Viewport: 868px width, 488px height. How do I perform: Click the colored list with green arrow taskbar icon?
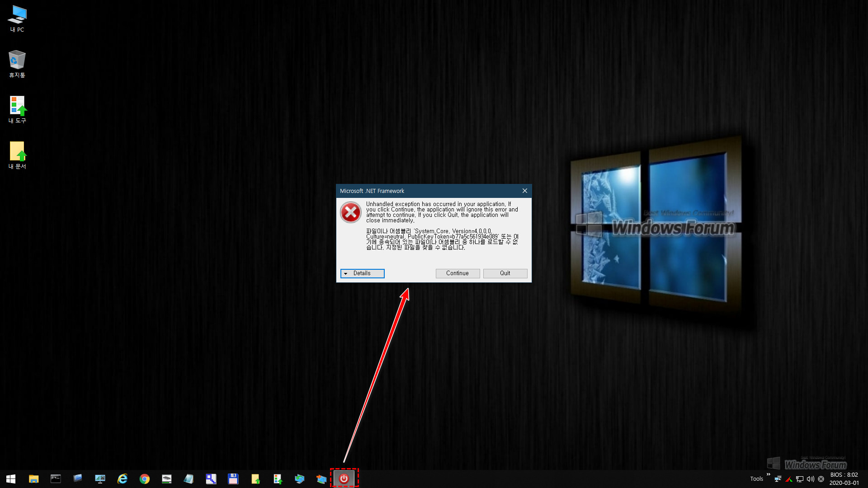tap(278, 479)
